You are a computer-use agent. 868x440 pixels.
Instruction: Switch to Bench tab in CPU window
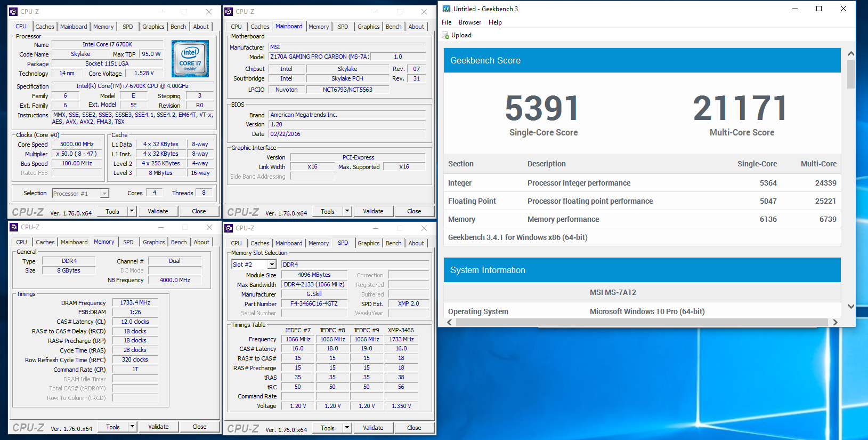click(179, 27)
